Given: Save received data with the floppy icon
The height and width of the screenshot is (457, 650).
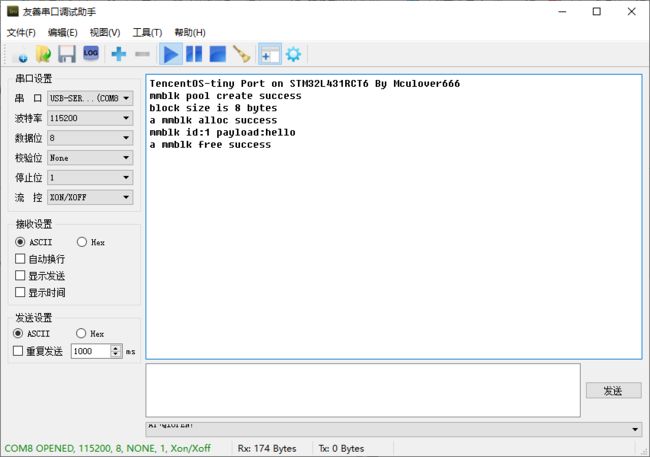Looking at the screenshot, I should tap(67, 54).
